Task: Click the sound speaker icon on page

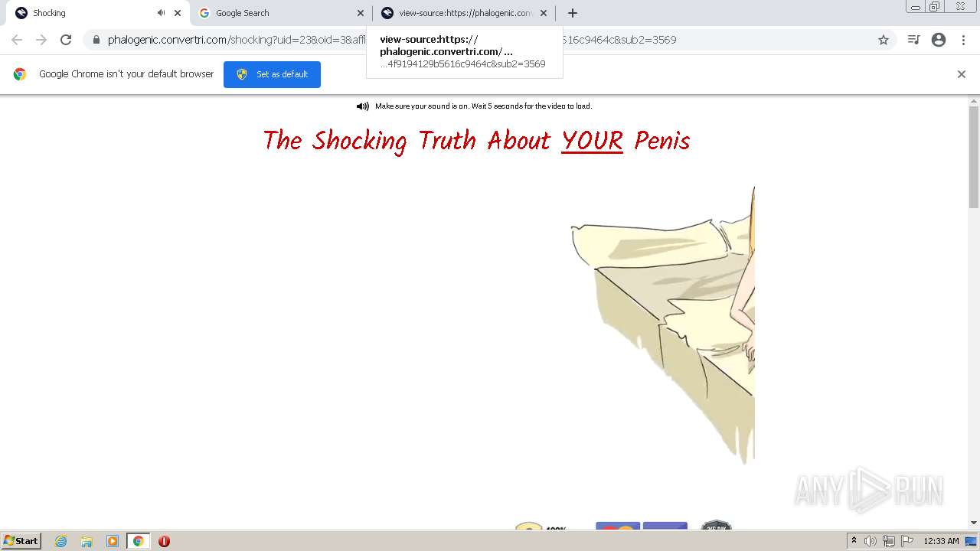Action: click(x=363, y=106)
